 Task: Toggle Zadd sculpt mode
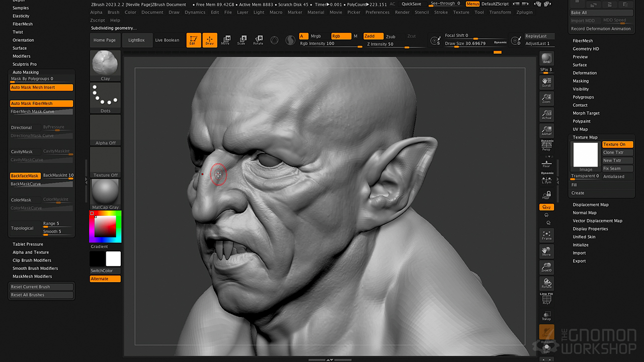(373, 36)
